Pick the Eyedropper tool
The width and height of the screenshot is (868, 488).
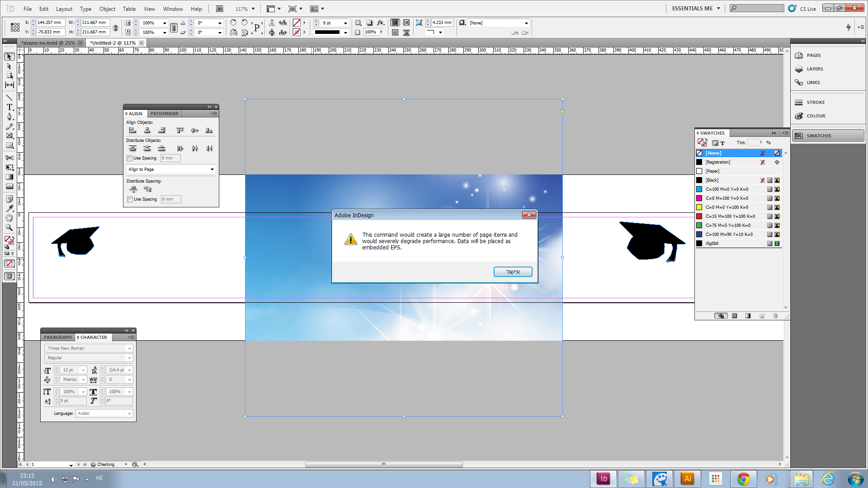coord(9,209)
